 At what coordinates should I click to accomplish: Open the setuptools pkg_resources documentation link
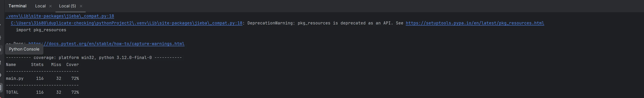tap(475, 23)
